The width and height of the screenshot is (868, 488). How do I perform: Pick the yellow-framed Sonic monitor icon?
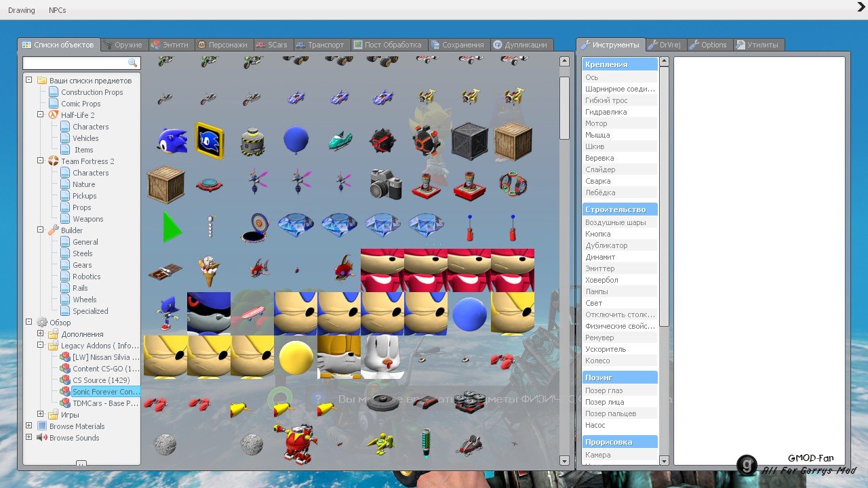click(x=209, y=140)
